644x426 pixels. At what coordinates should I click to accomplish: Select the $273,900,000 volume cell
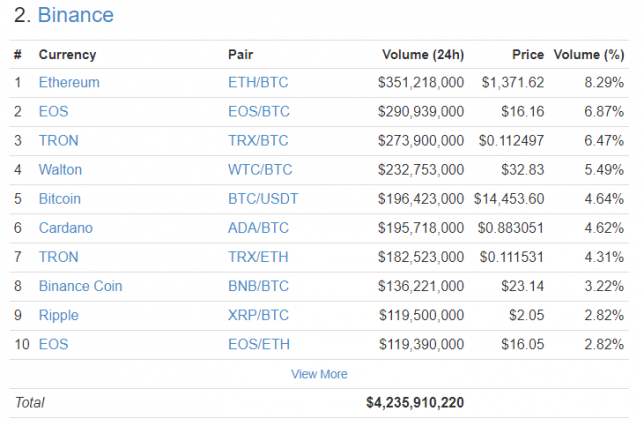[421, 141]
